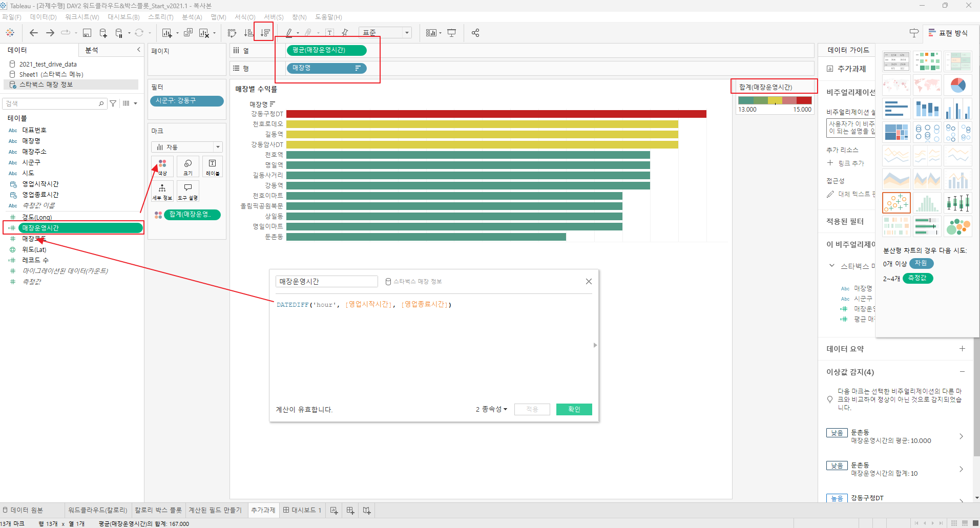This screenshot has width=980, height=528.
Task: Click the red 강동구청DT bar
Action: pos(496,114)
